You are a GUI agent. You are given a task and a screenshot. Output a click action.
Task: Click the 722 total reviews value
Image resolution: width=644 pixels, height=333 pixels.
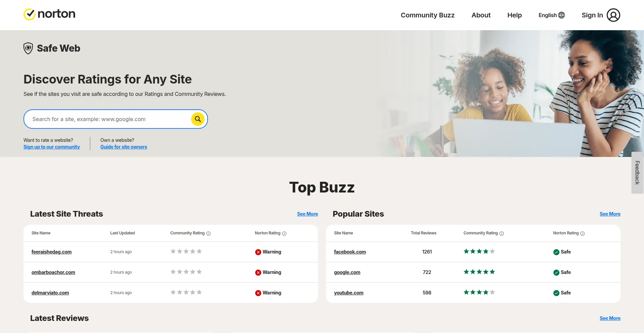[427, 272]
